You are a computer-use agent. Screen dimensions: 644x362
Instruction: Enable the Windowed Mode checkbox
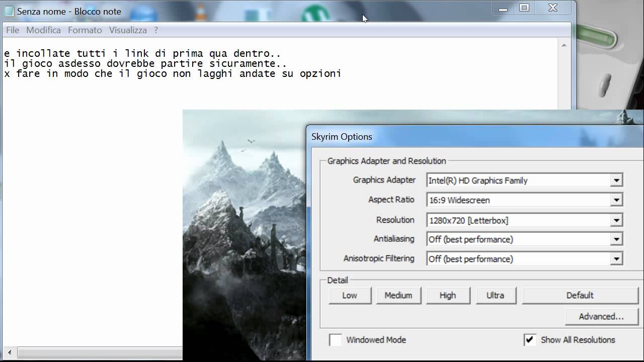pyautogui.click(x=336, y=340)
